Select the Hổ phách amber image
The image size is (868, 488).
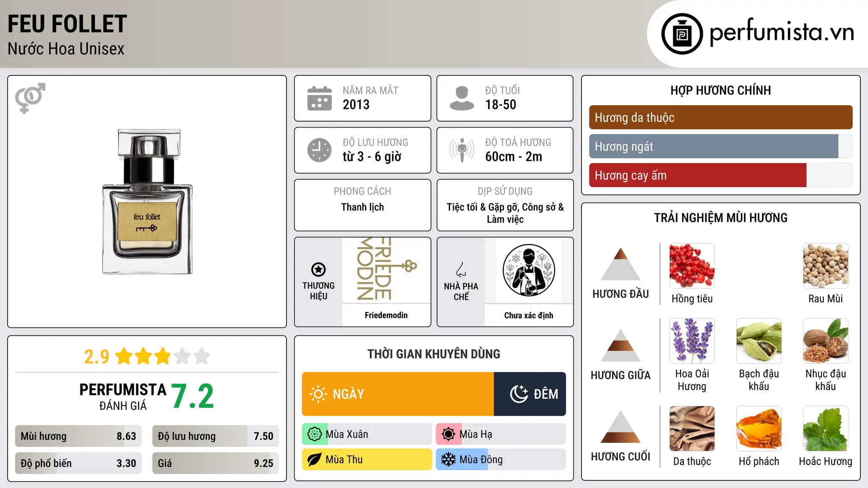click(x=759, y=429)
